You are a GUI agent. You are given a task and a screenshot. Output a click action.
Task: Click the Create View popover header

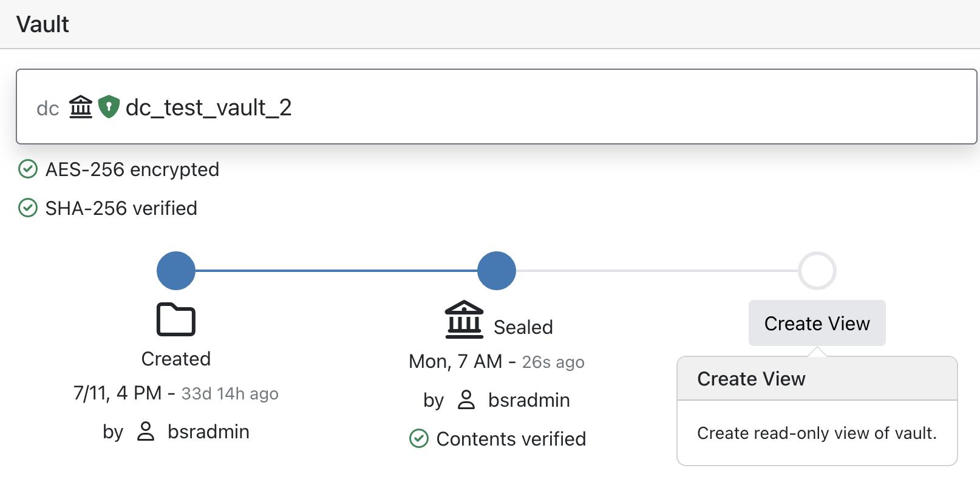(816, 379)
